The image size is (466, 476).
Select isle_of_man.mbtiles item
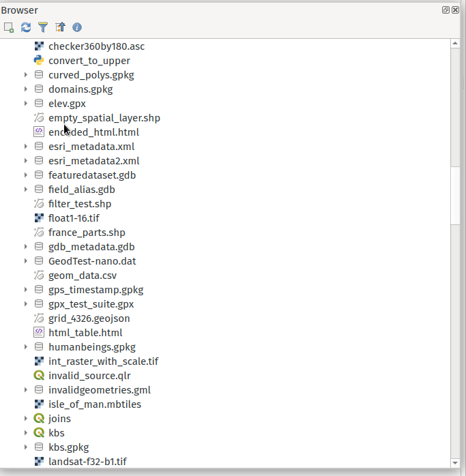[x=94, y=404]
